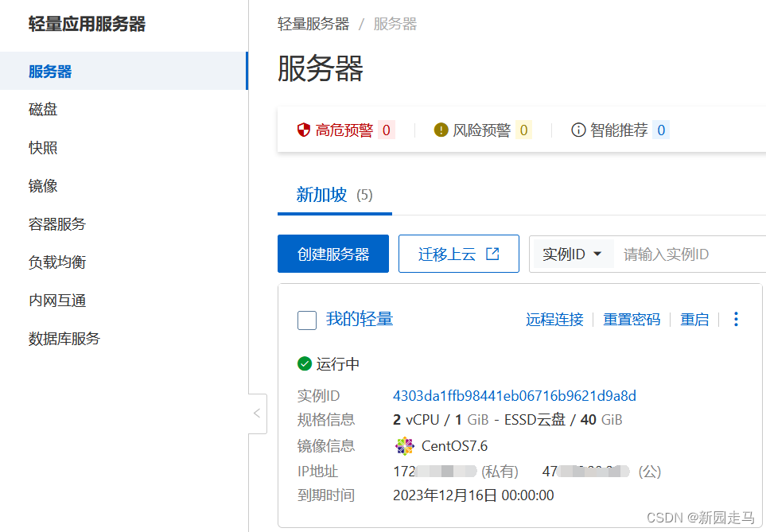766x532 pixels.
Task: Click the risk warning count badge 0
Action: pyautogui.click(x=523, y=130)
